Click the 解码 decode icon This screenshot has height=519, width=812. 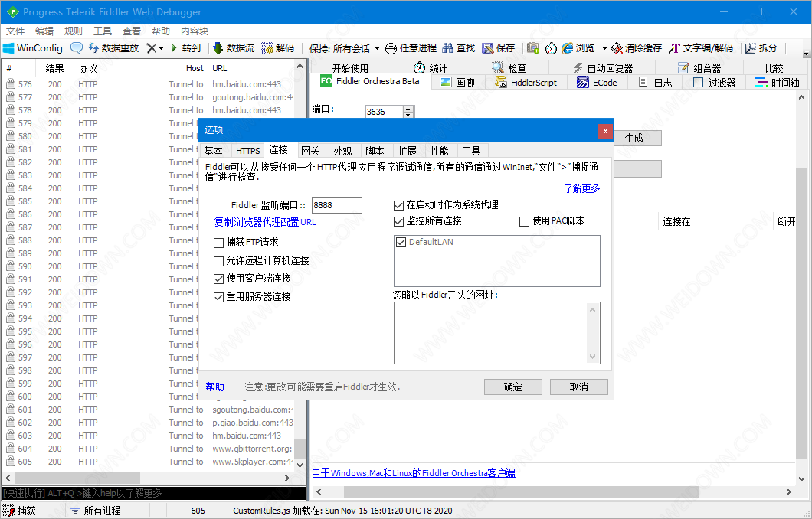tap(267, 48)
